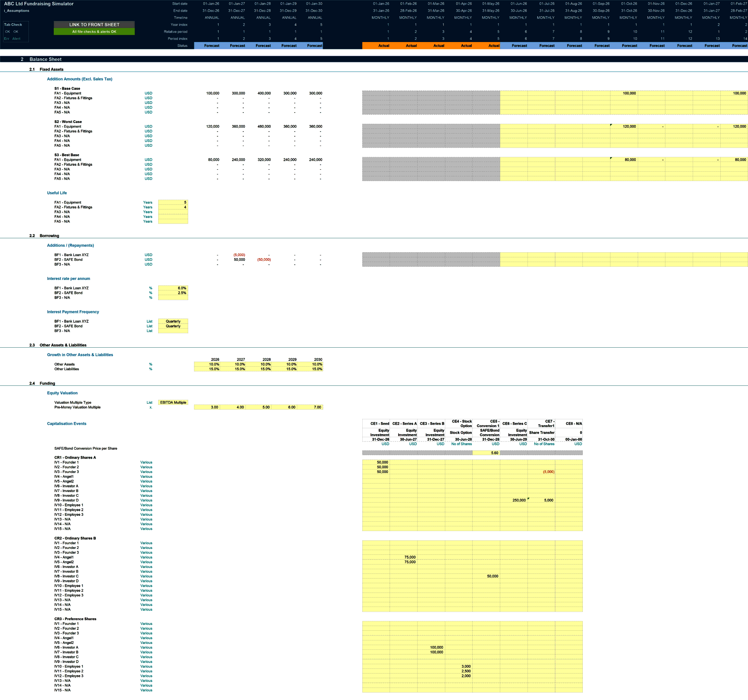The height and width of the screenshot is (700, 748).
Task: Select S1 Base Case Equipment 400,000 annual value
Action: (x=264, y=93)
